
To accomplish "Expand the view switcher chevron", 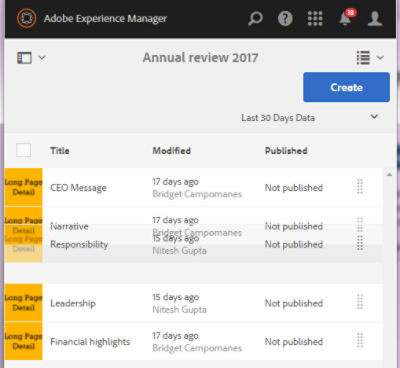I will pos(380,58).
